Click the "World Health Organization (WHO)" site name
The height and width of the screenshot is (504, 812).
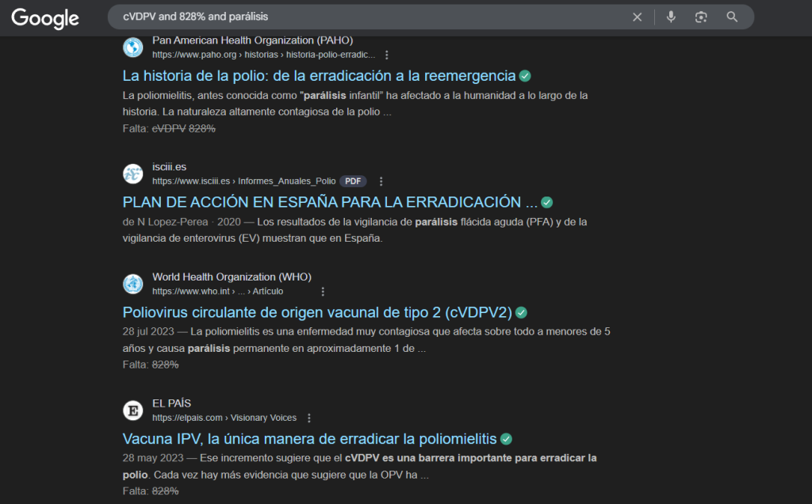coord(232,277)
